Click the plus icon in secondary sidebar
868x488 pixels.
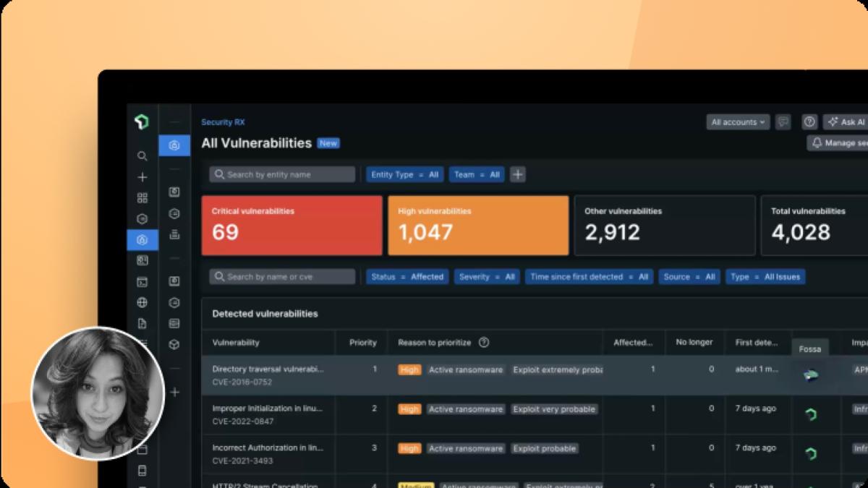pos(174,392)
